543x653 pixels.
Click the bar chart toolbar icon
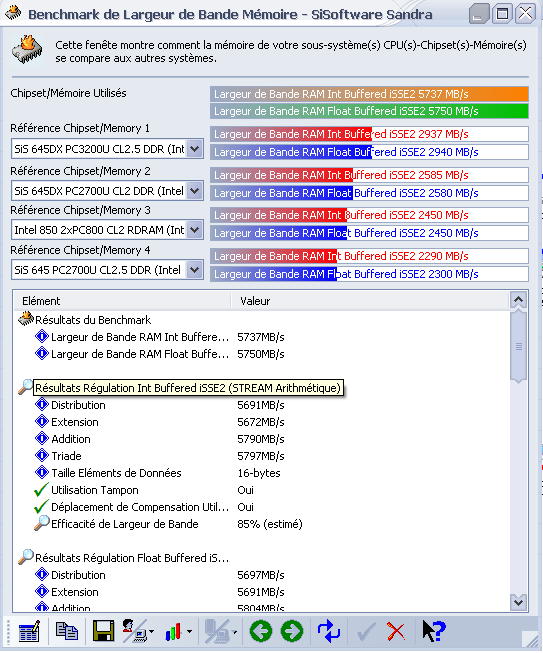[x=173, y=632]
